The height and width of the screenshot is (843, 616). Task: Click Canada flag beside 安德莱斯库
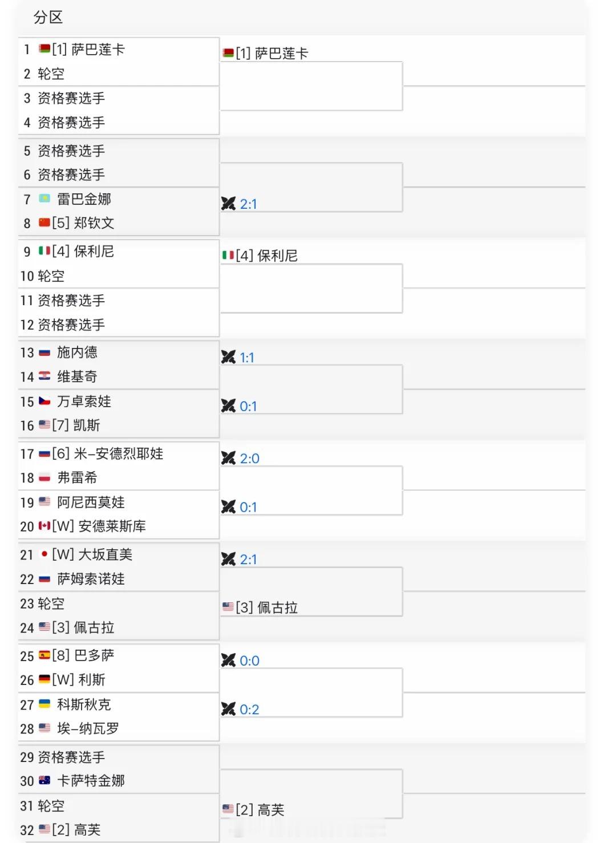pyautogui.click(x=44, y=526)
